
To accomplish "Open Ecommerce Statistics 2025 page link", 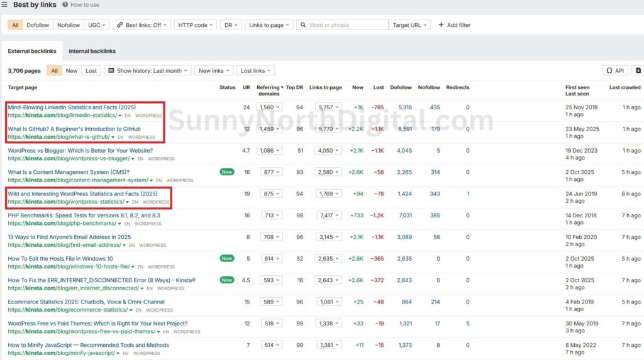I will point(86,302).
